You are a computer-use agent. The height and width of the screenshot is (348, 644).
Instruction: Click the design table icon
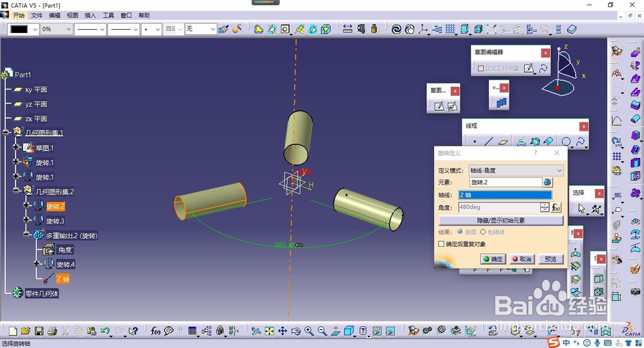(192, 331)
